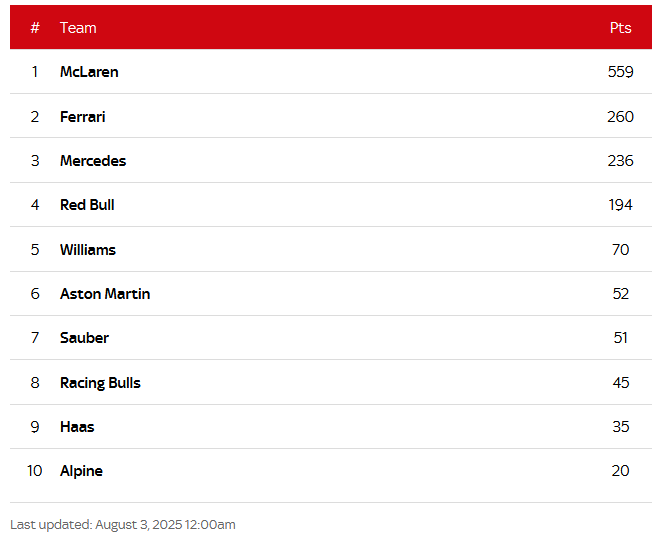Click the # position column header
The width and height of the screenshot is (657, 551).
pyautogui.click(x=35, y=28)
